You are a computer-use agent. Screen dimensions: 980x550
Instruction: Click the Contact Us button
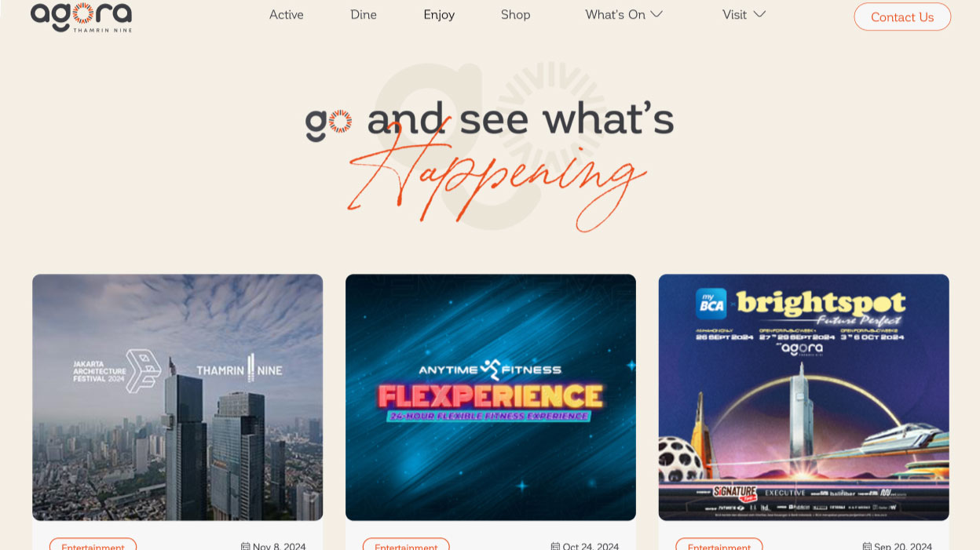tap(902, 16)
